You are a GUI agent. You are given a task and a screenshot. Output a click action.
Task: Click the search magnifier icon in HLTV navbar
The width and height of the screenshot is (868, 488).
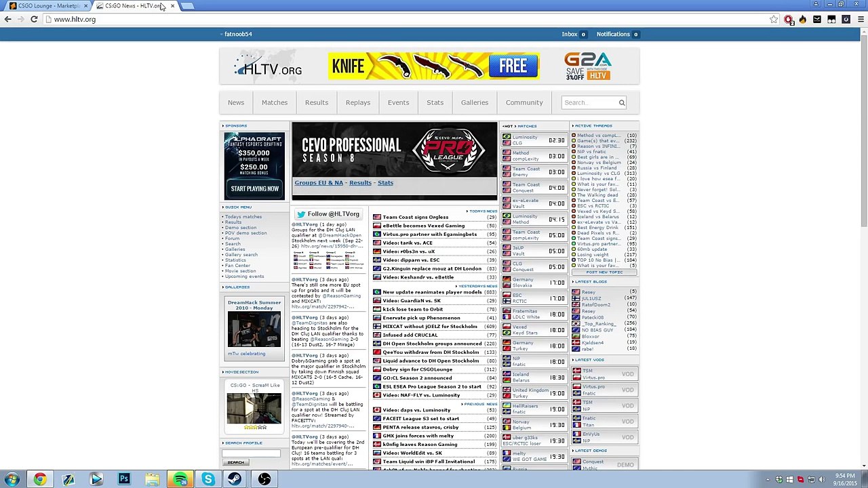point(621,103)
